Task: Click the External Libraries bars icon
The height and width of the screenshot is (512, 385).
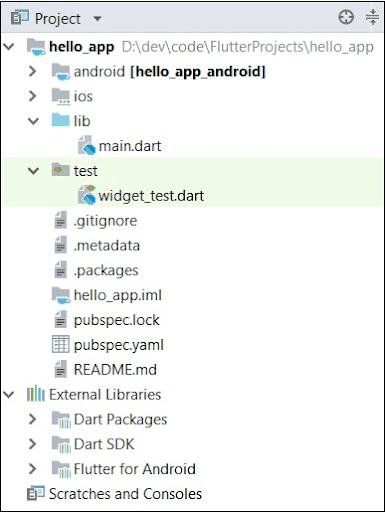Action: coord(36,394)
